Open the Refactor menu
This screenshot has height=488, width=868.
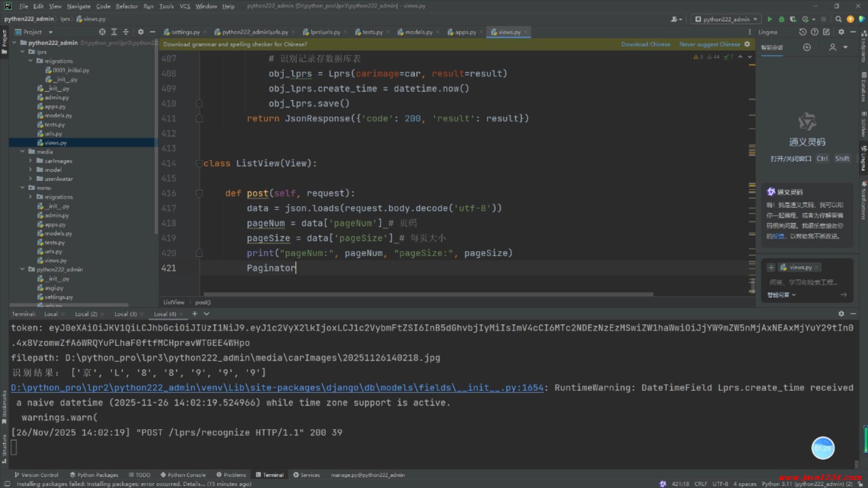[127, 6]
